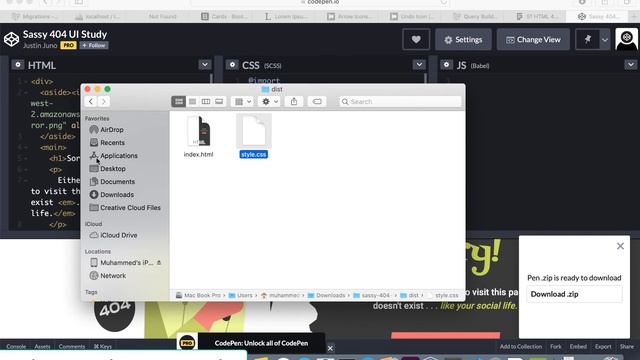Click dist folder in path bar
Viewport: 640px width, 360px height.
pyautogui.click(x=410, y=295)
